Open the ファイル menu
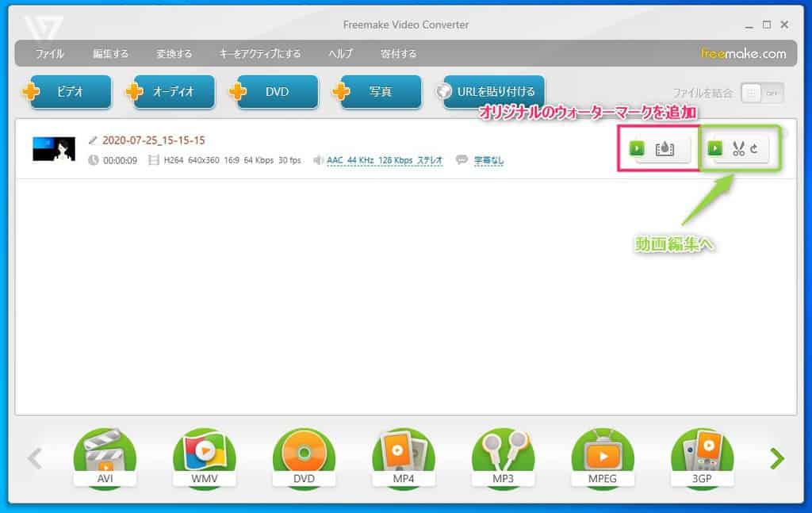Screen dimensions: 812x513 pos(49,54)
